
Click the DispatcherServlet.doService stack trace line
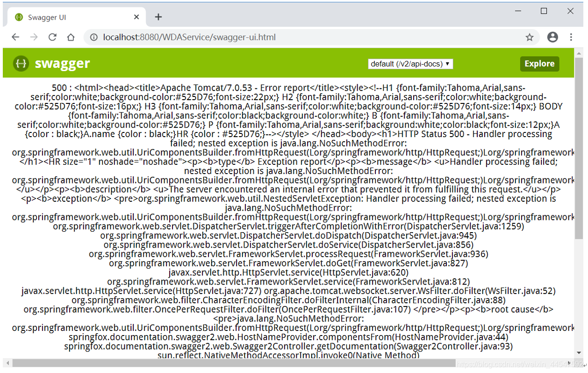(x=288, y=245)
